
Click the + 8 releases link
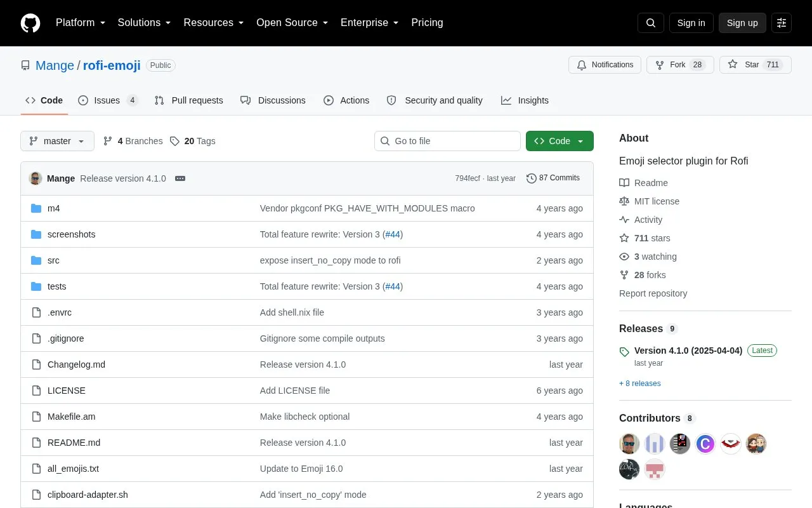point(640,384)
